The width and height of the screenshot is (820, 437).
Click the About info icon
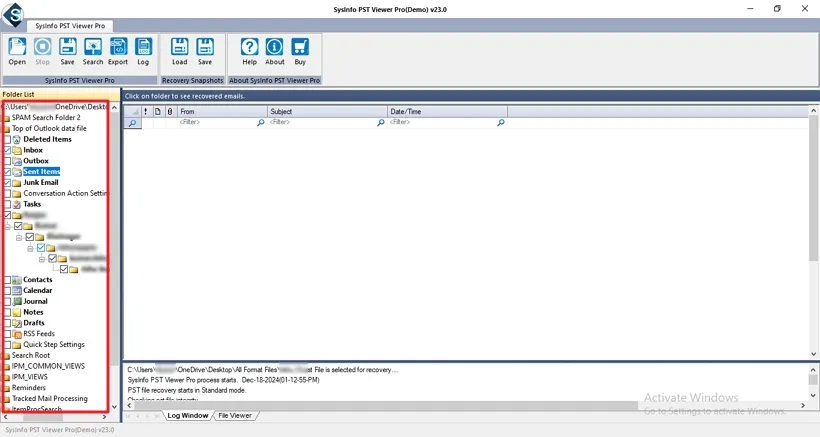coord(275,47)
